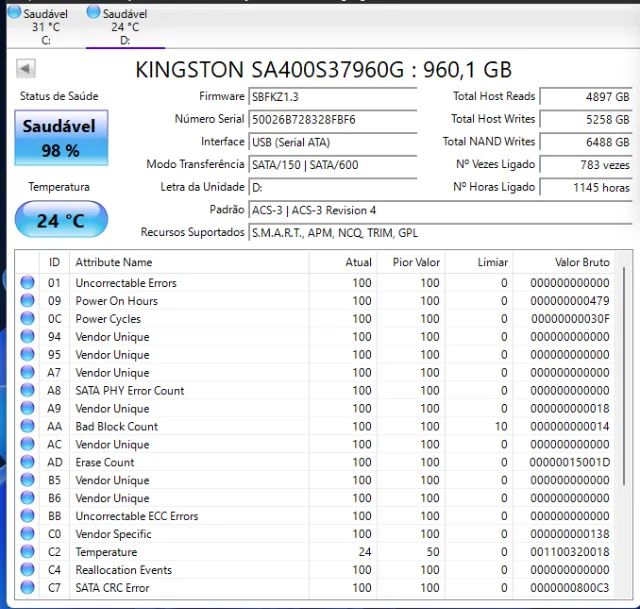Viewport: 640px width, 609px height.
Task: Click status circle for Reallocation Events
Action: tap(27, 570)
